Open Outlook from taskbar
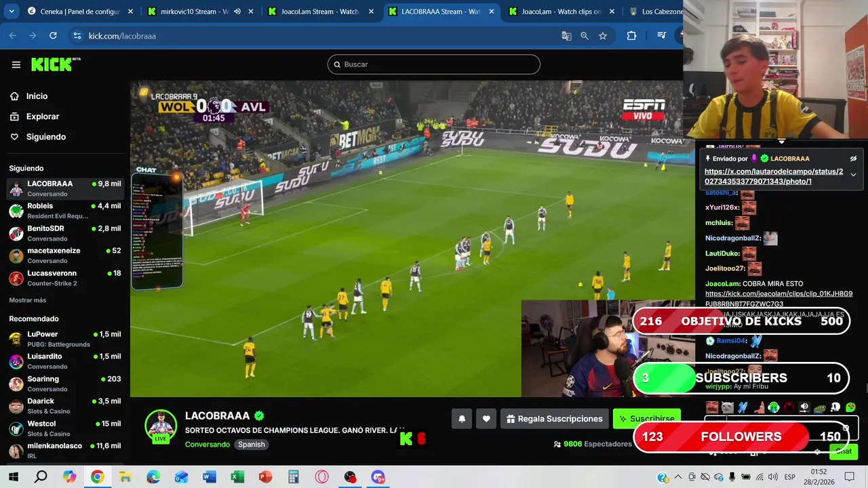Screen dimensions: 868x488 tap(181, 477)
